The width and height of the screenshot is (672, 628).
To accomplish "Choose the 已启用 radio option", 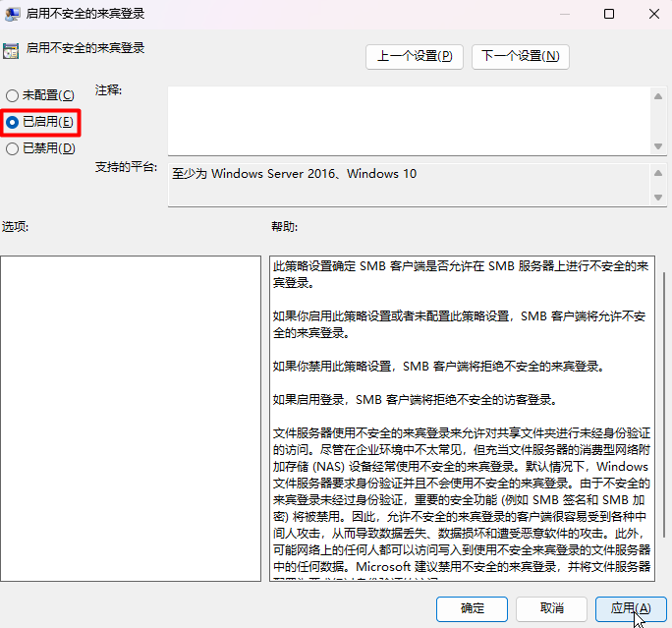I will point(12,122).
